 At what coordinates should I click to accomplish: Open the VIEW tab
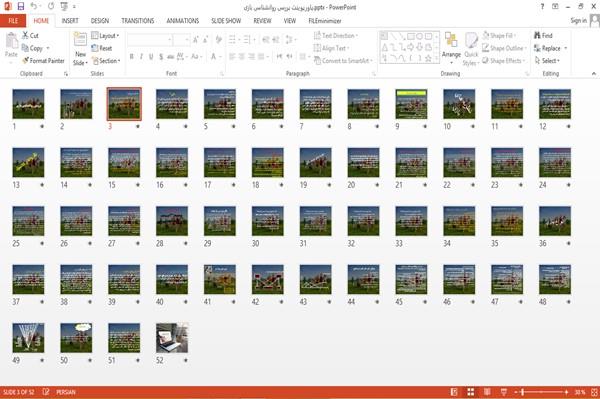click(290, 21)
